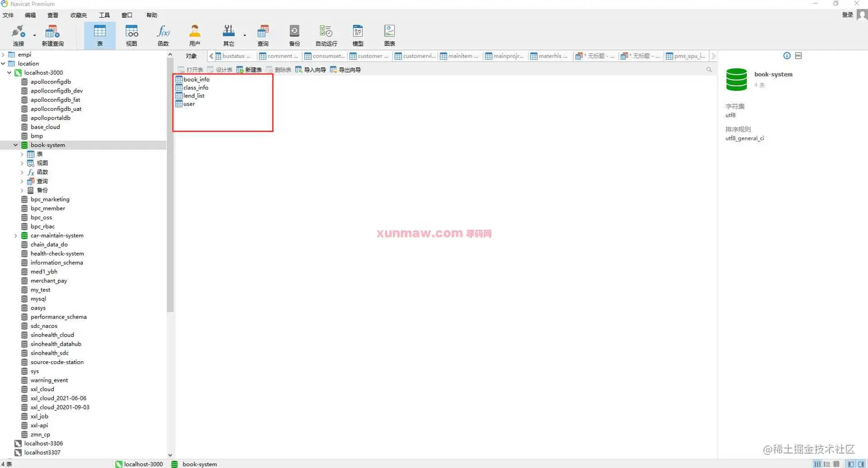Select the class_info table
Image resolution: width=868 pixels, height=468 pixels.
[x=192, y=88]
